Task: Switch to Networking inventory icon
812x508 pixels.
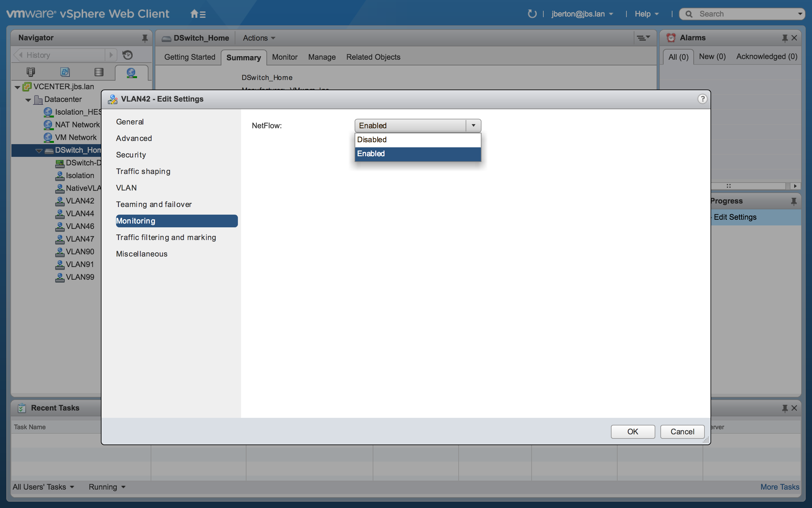Action: (x=131, y=72)
